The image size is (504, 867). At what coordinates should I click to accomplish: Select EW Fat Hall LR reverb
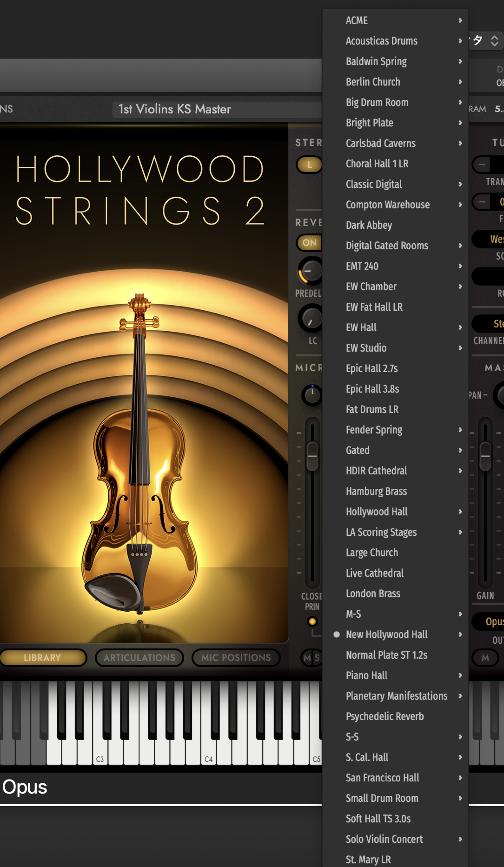(395, 307)
